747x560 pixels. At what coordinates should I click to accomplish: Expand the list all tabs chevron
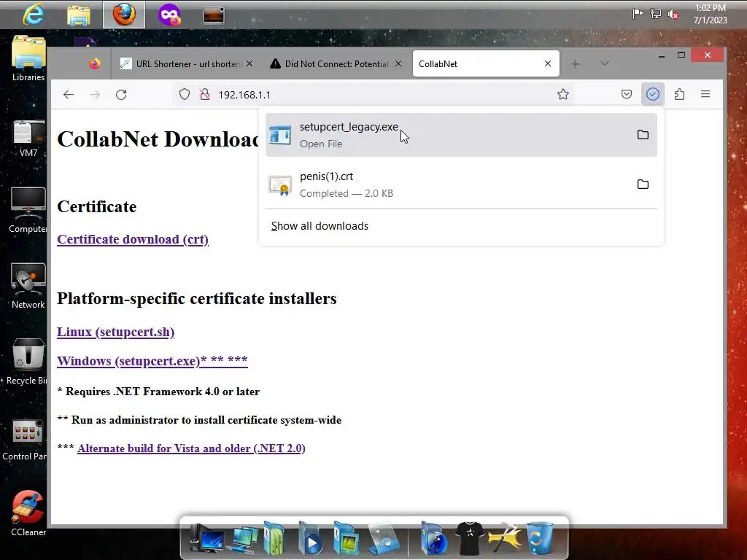coord(605,63)
